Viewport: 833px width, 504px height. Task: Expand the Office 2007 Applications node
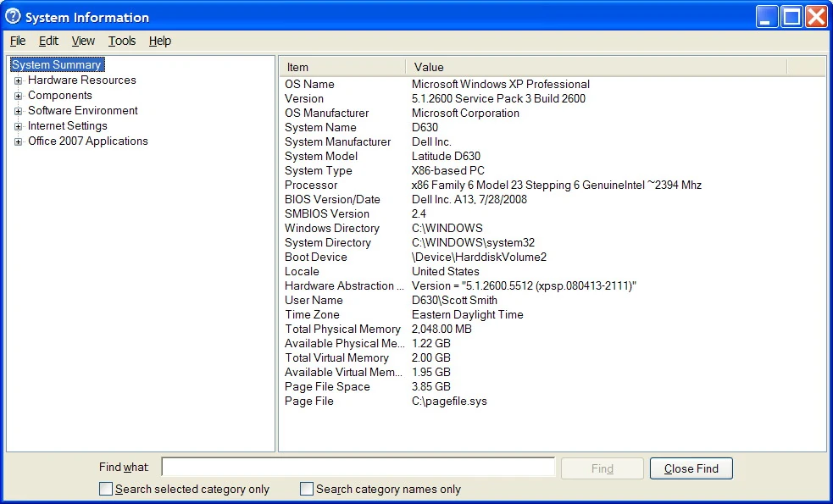coord(18,141)
